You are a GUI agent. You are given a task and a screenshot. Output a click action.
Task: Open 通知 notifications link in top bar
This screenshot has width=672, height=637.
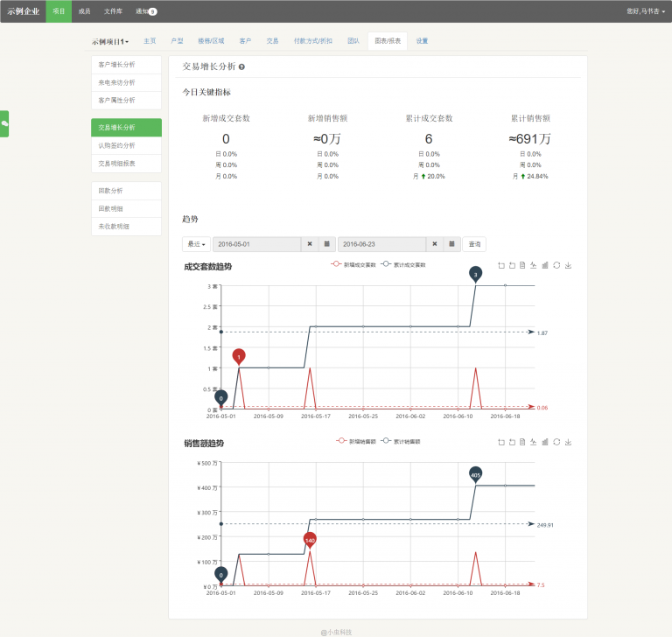(142, 11)
